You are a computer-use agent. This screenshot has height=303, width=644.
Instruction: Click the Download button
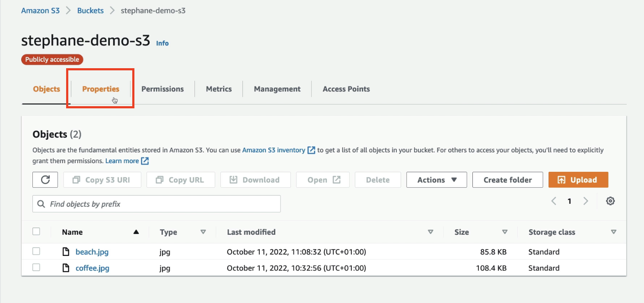click(x=255, y=180)
